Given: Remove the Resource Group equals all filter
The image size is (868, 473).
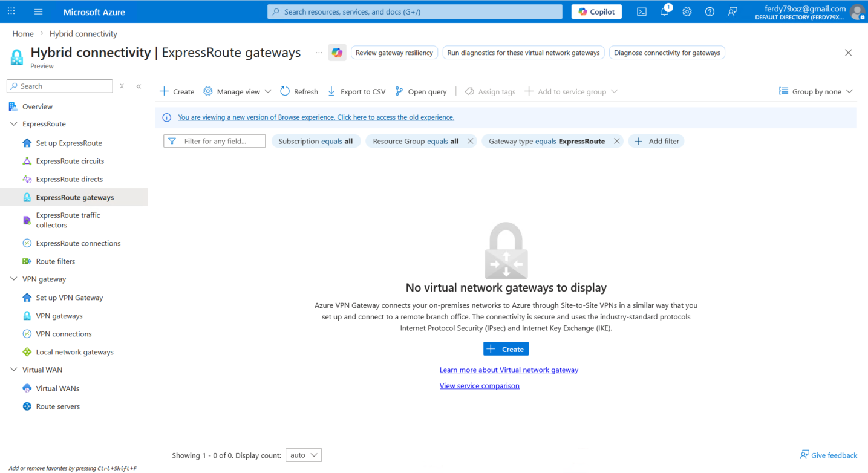Looking at the screenshot, I should pos(470,141).
